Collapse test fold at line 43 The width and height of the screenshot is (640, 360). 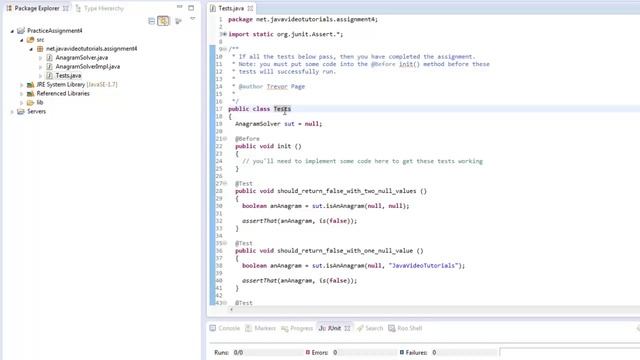point(224,303)
